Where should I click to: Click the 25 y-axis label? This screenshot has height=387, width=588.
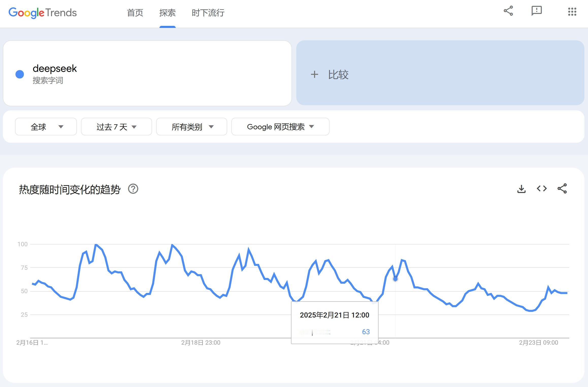(x=24, y=315)
